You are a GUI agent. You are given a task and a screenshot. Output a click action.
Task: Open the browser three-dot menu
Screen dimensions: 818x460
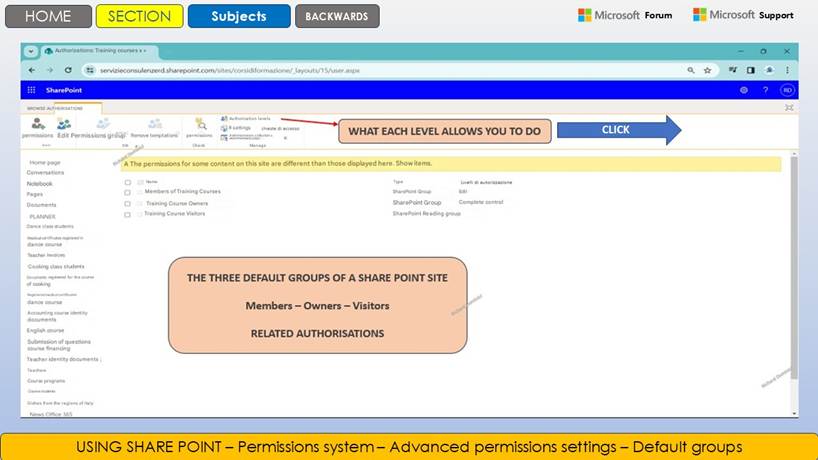pyautogui.click(x=787, y=70)
